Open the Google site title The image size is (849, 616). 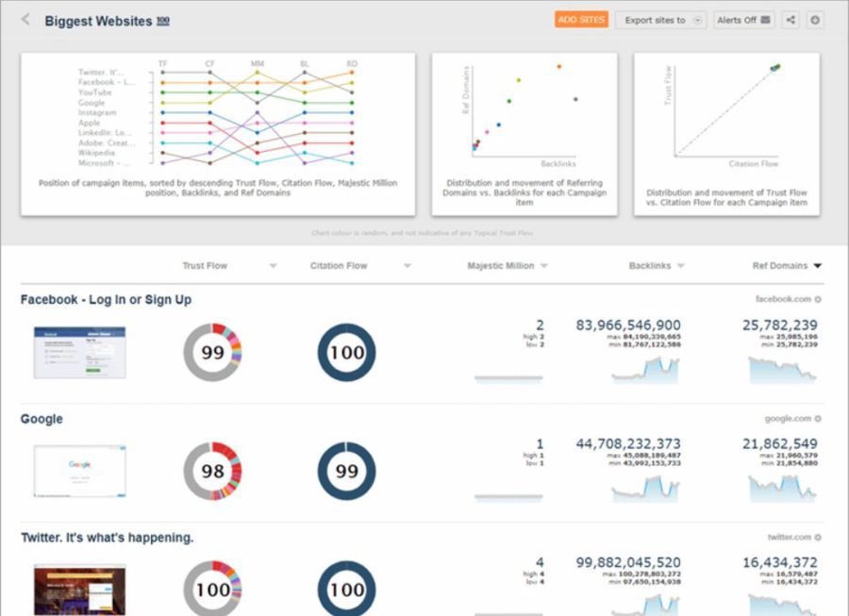[42, 419]
